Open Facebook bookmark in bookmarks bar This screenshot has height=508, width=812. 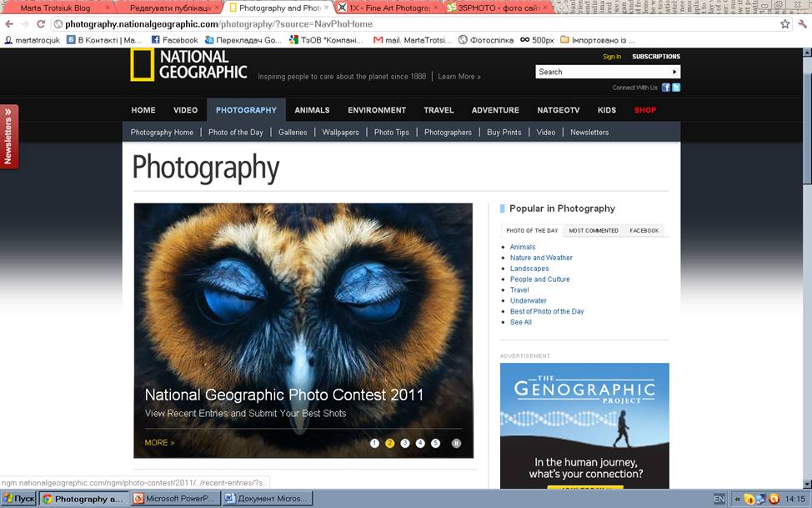coord(174,40)
